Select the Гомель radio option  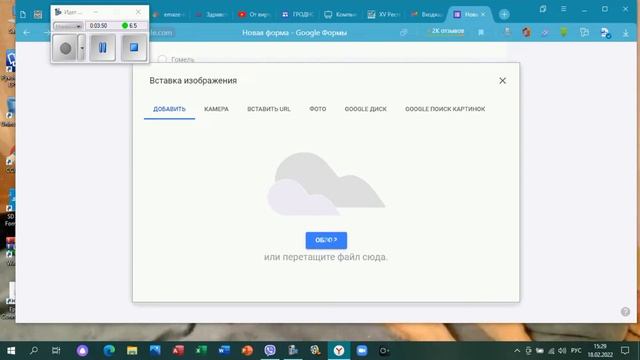coord(162,59)
